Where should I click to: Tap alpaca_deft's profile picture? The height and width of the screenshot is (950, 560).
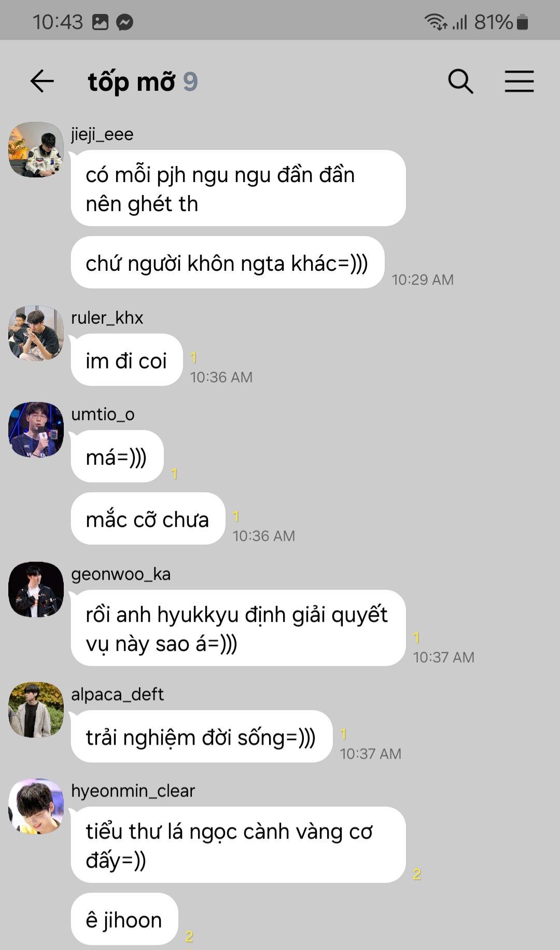[36, 710]
